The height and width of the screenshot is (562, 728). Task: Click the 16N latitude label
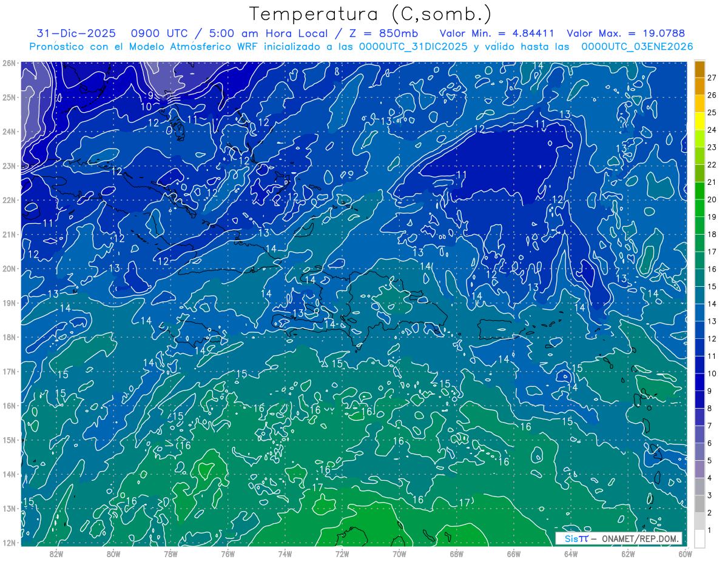coord(9,406)
